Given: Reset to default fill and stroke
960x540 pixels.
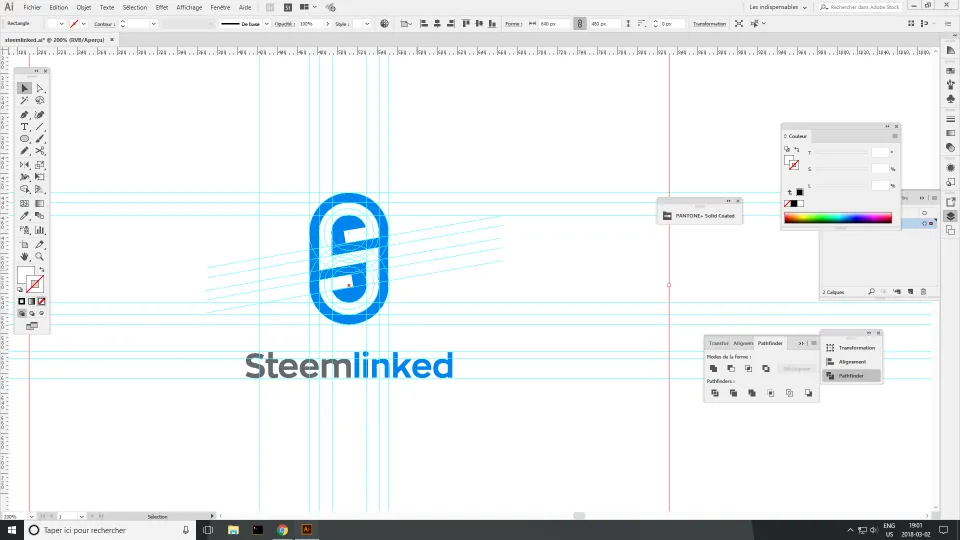Looking at the screenshot, I should 20,290.
